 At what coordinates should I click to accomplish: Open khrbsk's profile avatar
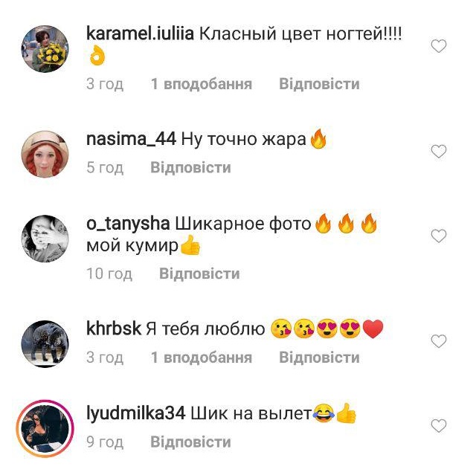pyautogui.click(x=45, y=344)
